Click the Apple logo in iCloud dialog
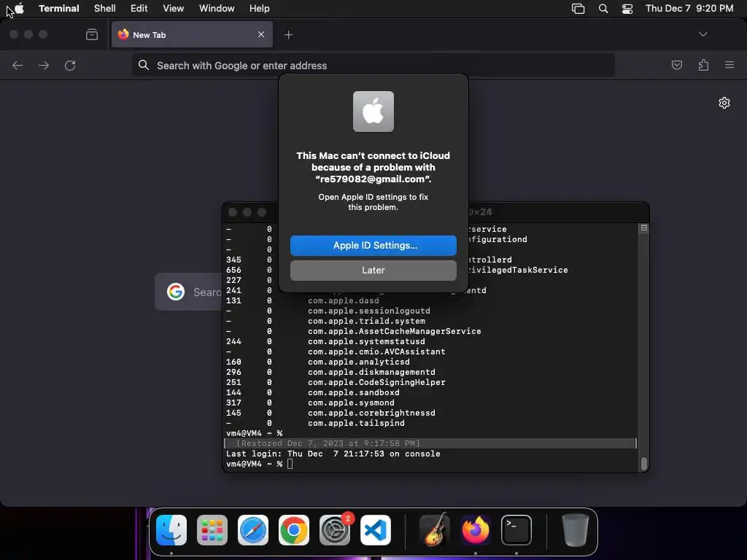747x560 pixels. (373, 112)
